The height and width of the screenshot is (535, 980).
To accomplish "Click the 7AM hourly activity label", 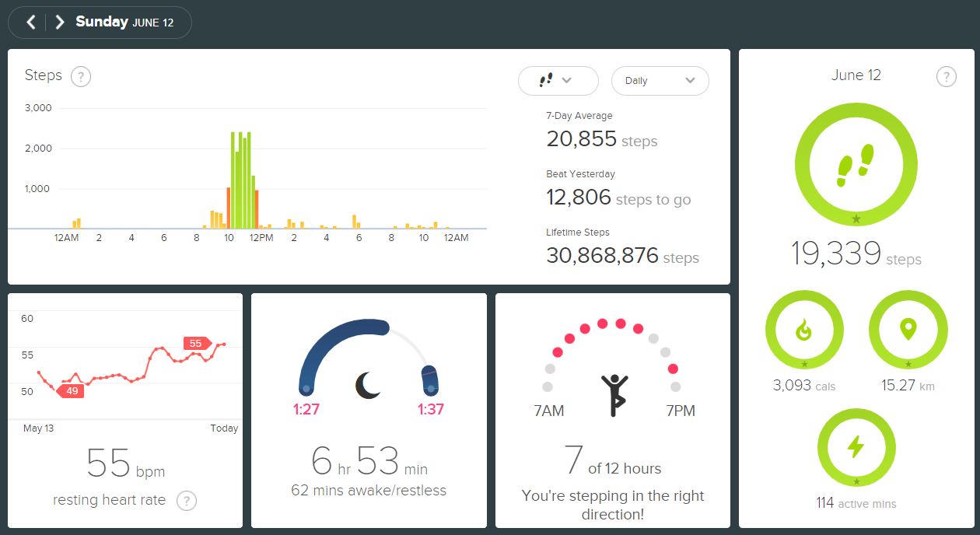I will click(x=549, y=411).
